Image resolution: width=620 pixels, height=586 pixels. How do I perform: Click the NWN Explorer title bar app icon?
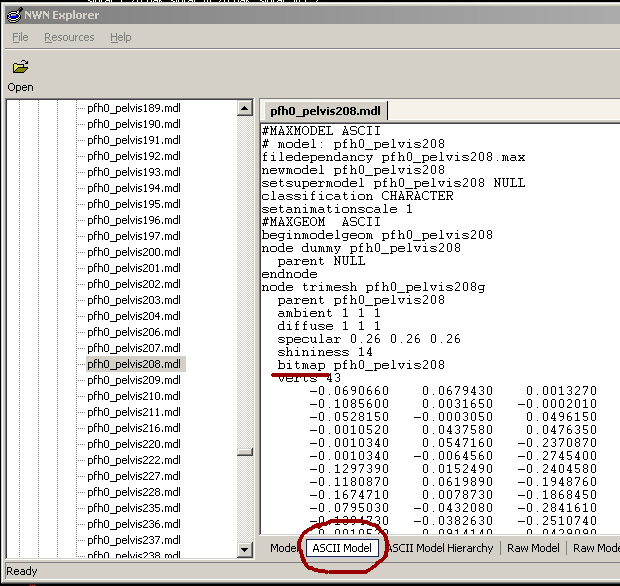point(14,15)
